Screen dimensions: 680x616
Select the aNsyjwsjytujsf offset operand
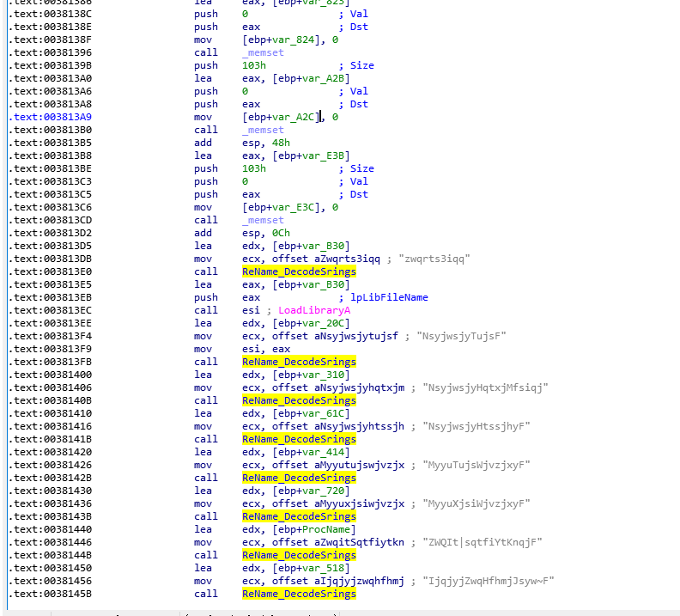point(358,336)
